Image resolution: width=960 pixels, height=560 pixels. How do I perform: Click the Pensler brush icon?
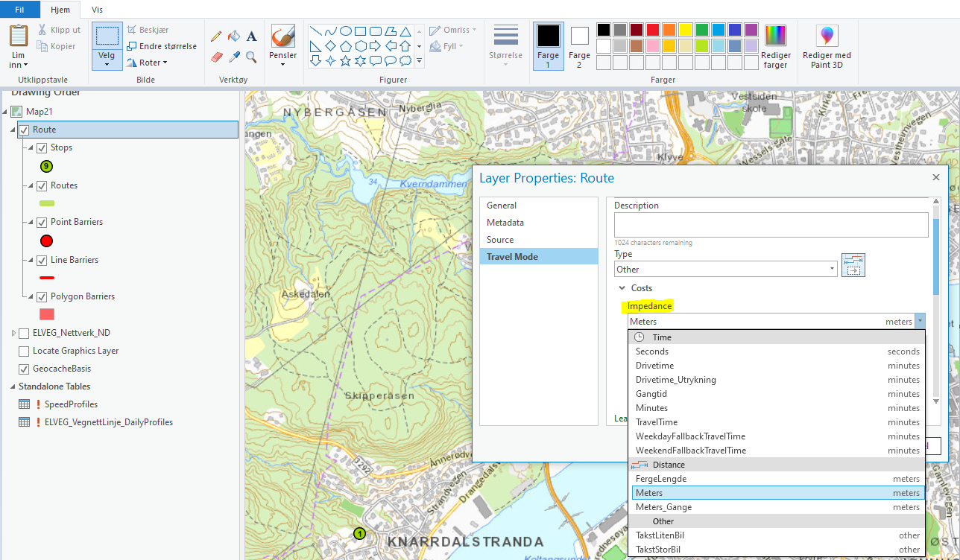[282, 36]
